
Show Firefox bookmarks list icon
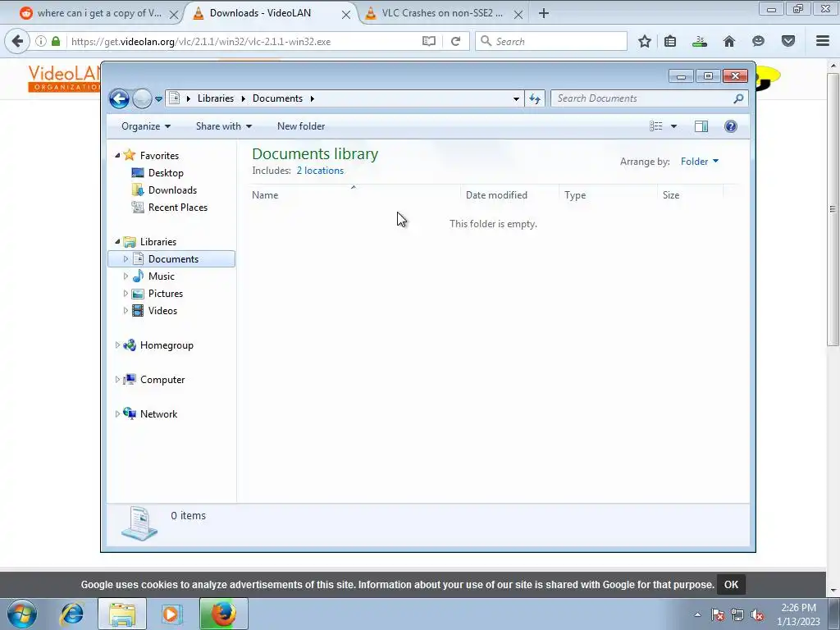pyautogui.click(x=670, y=41)
